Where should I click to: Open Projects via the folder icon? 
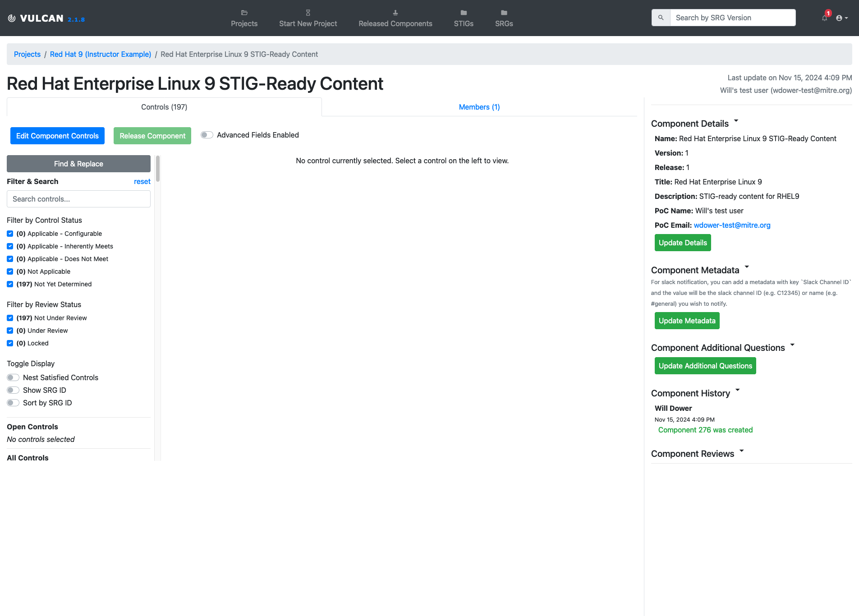click(x=244, y=13)
